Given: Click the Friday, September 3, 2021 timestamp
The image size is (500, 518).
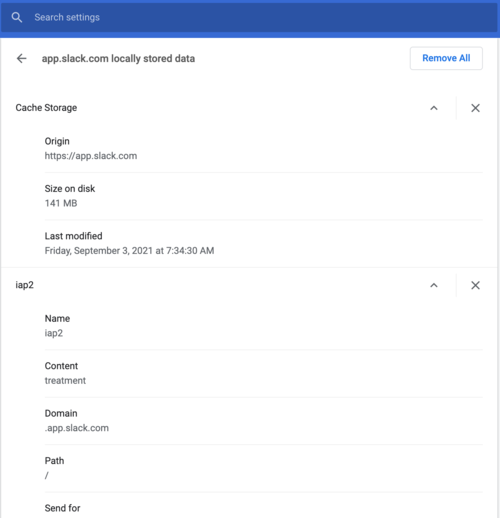Looking at the screenshot, I should coord(129,251).
